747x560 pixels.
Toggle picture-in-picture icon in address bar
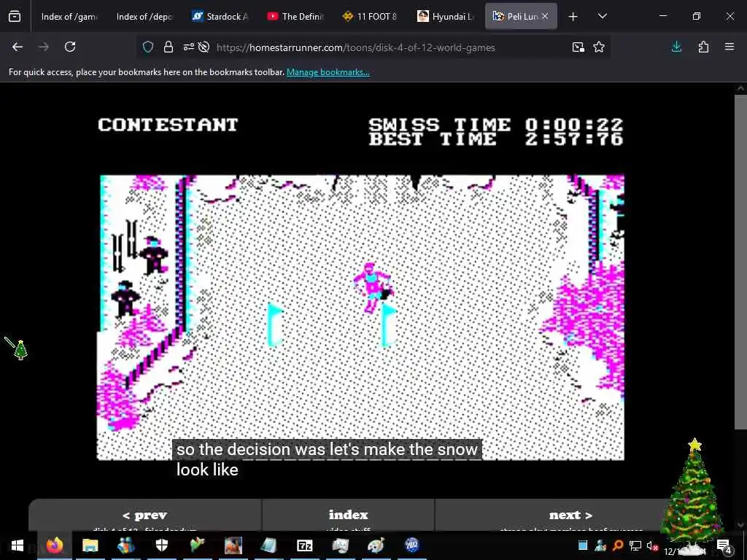point(578,47)
